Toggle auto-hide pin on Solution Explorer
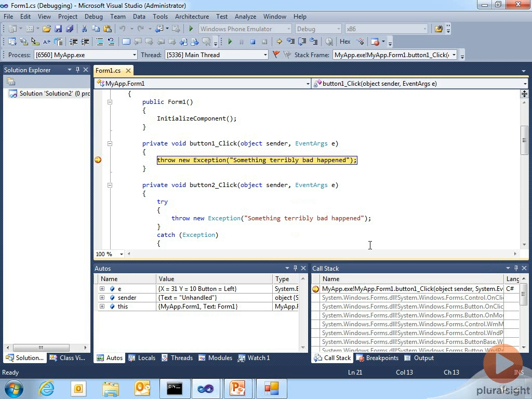This screenshot has width=532, height=399. coord(77,70)
